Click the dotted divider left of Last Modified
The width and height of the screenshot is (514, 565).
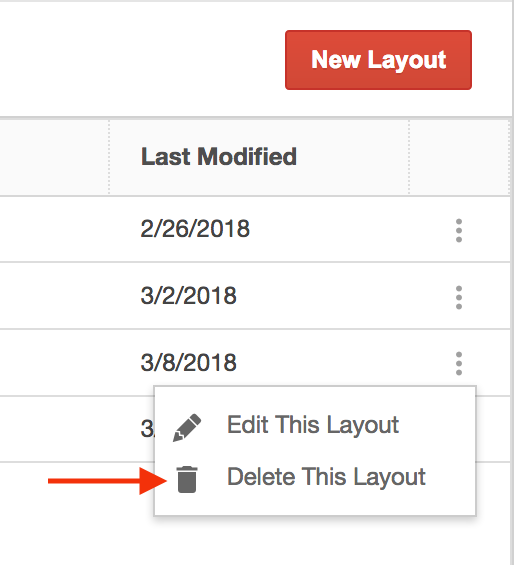(x=109, y=157)
